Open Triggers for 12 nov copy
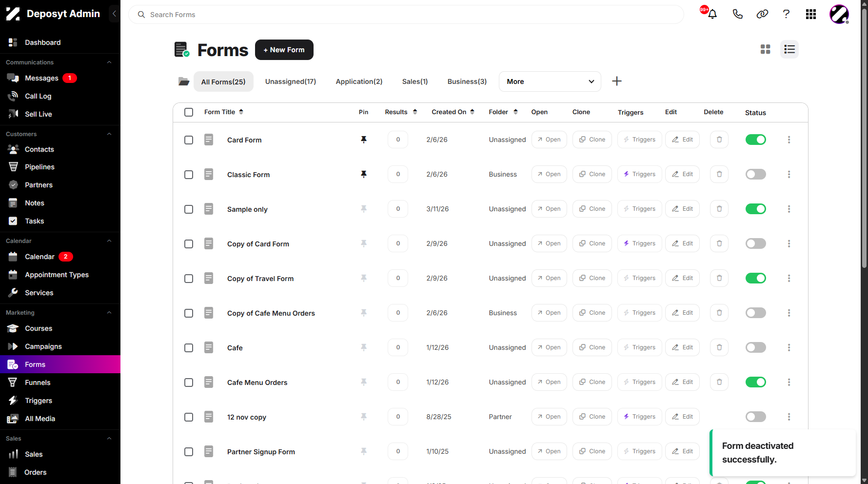This screenshot has width=868, height=484. pyautogui.click(x=640, y=417)
